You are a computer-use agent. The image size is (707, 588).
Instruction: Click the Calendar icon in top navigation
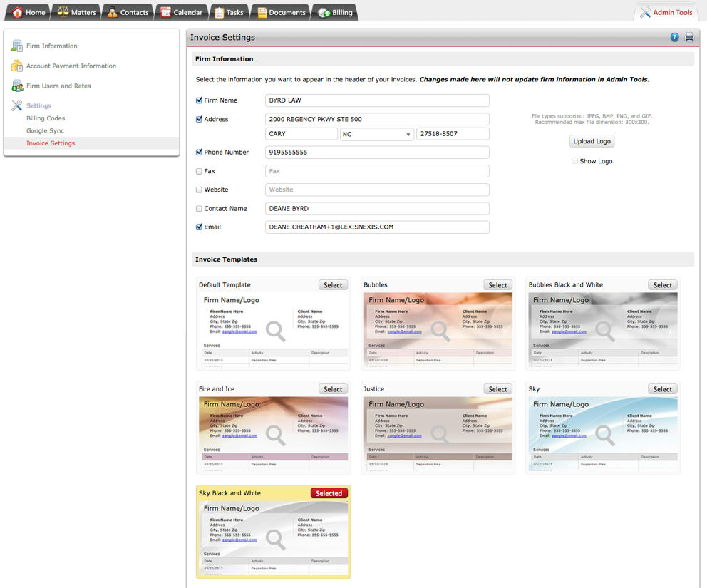coord(165,12)
